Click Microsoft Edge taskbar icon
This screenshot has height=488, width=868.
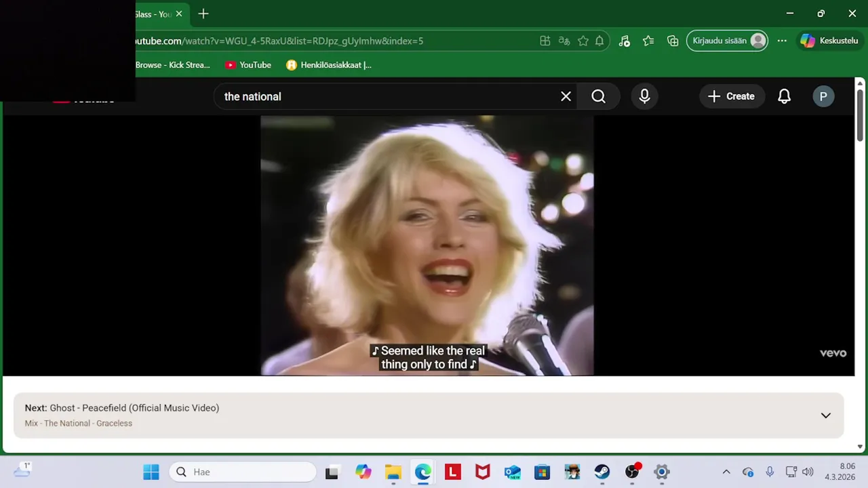423,472
